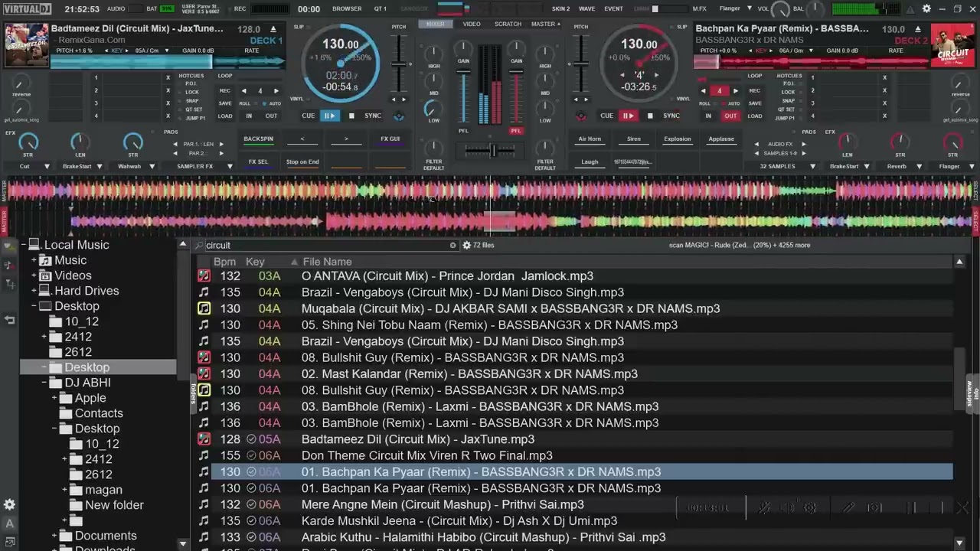
Task: Delete hotcue 3 on Deck 2
Action: (x=884, y=103)
